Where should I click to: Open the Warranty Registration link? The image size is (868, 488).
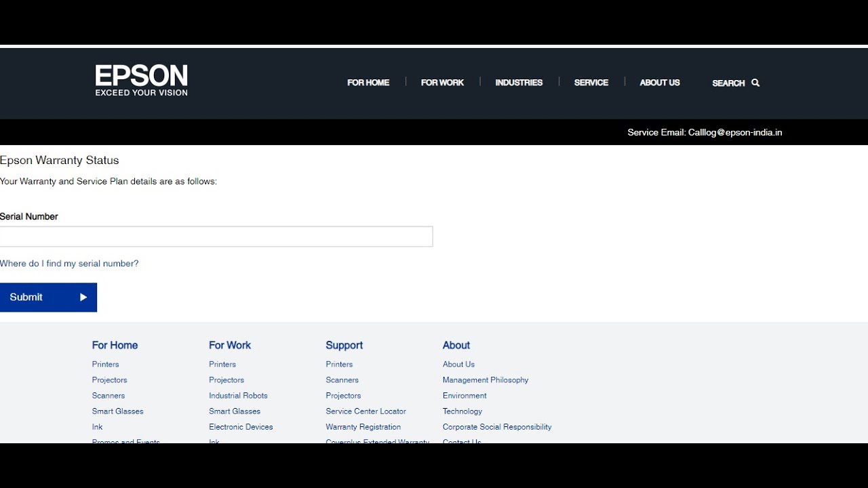pos(363,427)
